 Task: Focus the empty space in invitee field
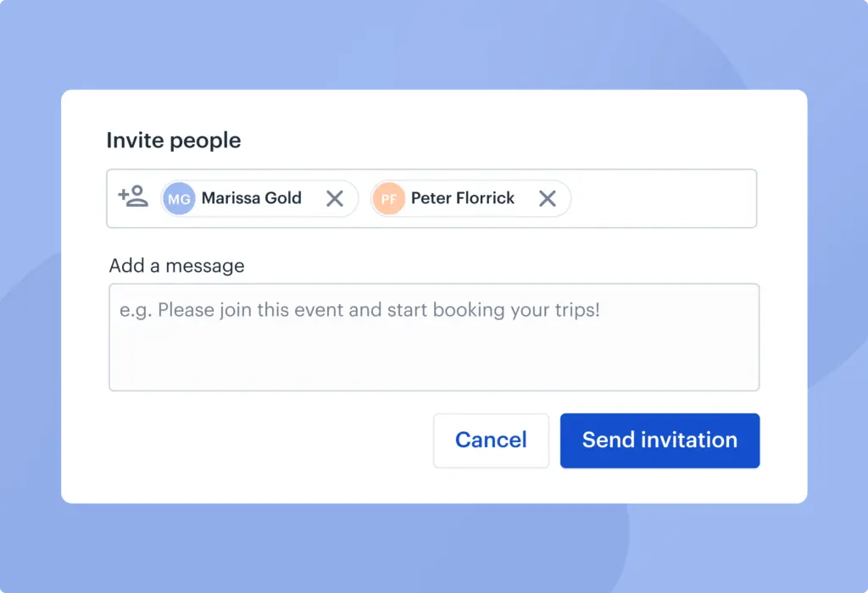pos(661,198)
